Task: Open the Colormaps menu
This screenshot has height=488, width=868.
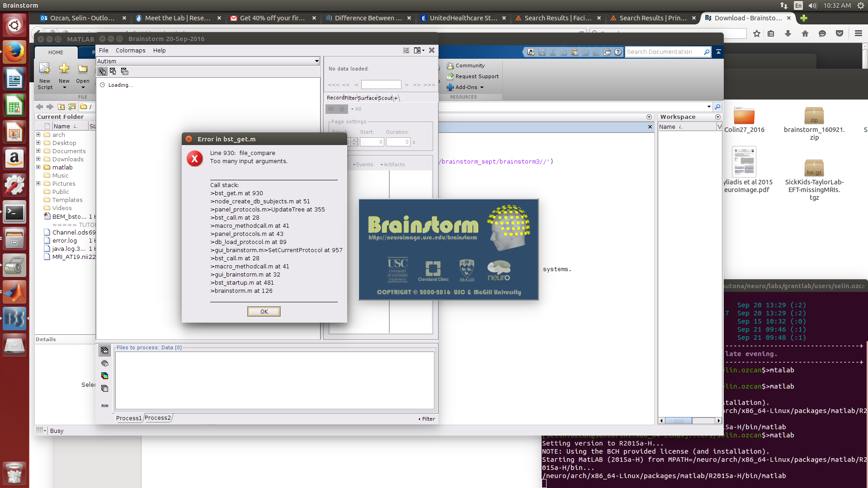Action: (130, 51)
